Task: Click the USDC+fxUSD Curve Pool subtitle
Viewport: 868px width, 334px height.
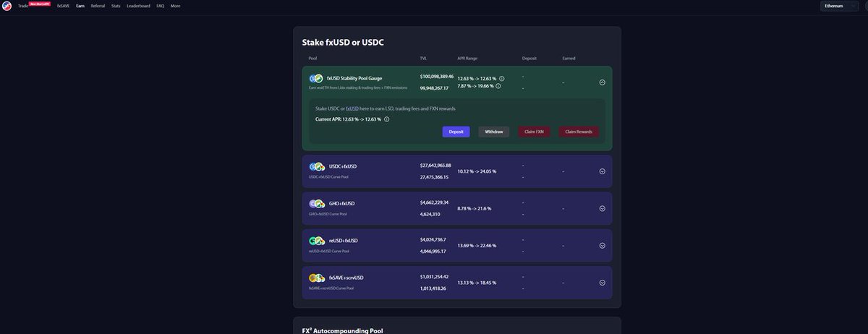Action: [x=328, y=176]
